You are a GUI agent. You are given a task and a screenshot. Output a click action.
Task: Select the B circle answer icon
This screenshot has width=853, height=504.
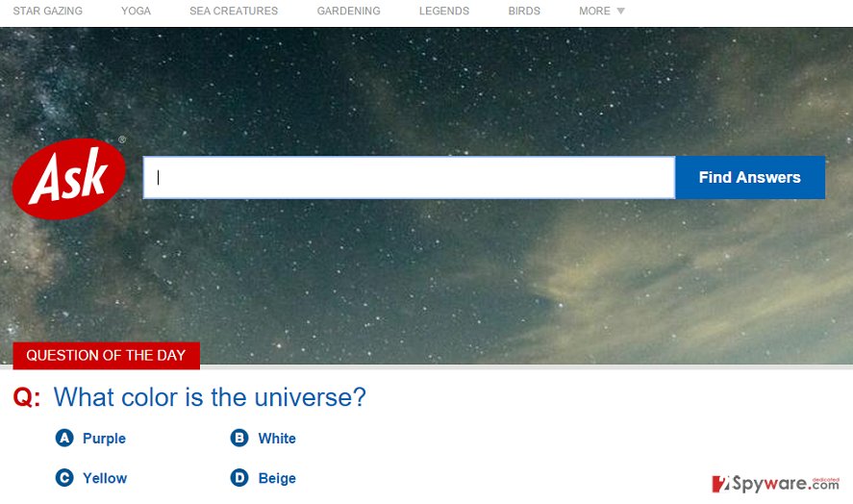(x=239, y=438)
